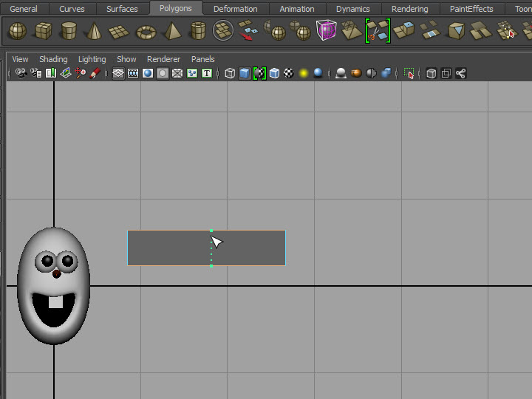Open the Lighting panel menu
The image size is (532, 399).
(x=92, y=59)
